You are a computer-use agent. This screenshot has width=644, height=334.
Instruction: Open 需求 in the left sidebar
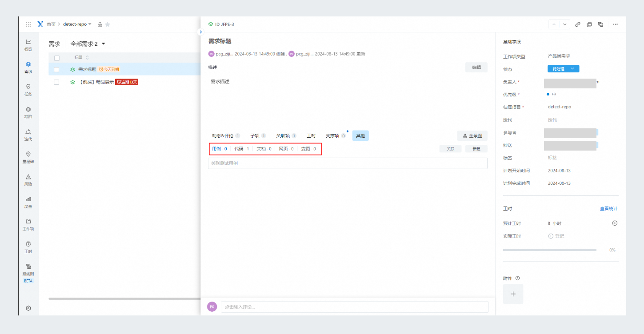click(x=28, y=68)
